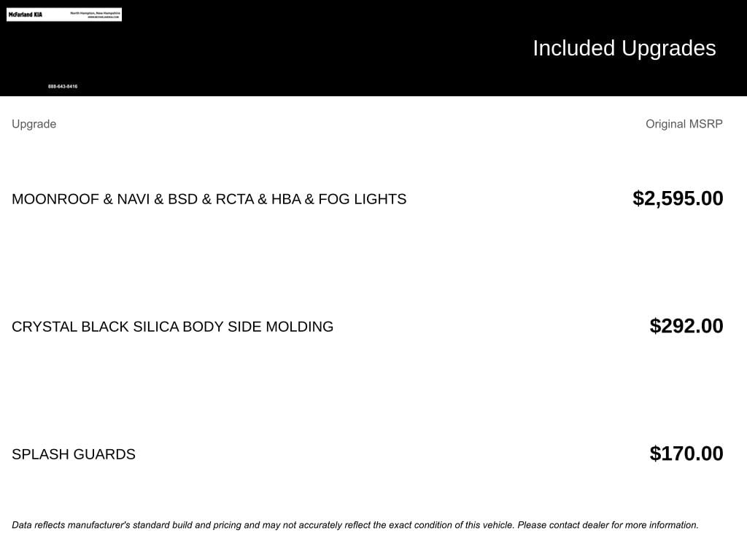747x560 pixels.
Task: Click the HBA abbreviation in first upgrade
Action: 286,199
